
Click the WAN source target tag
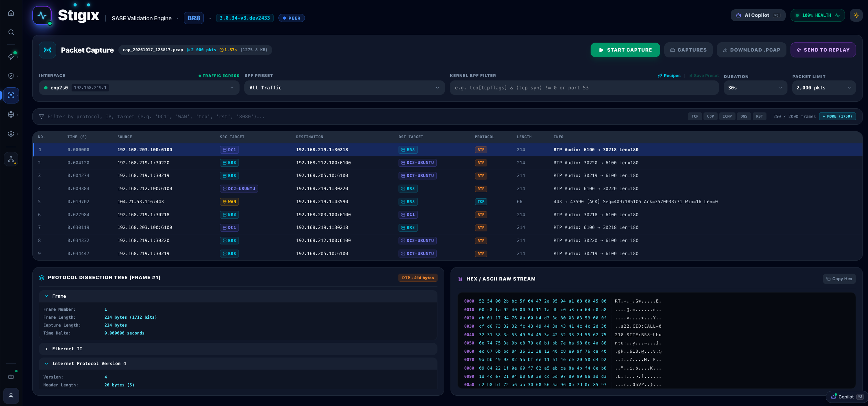pyautogui.click(x=229, y=202)
